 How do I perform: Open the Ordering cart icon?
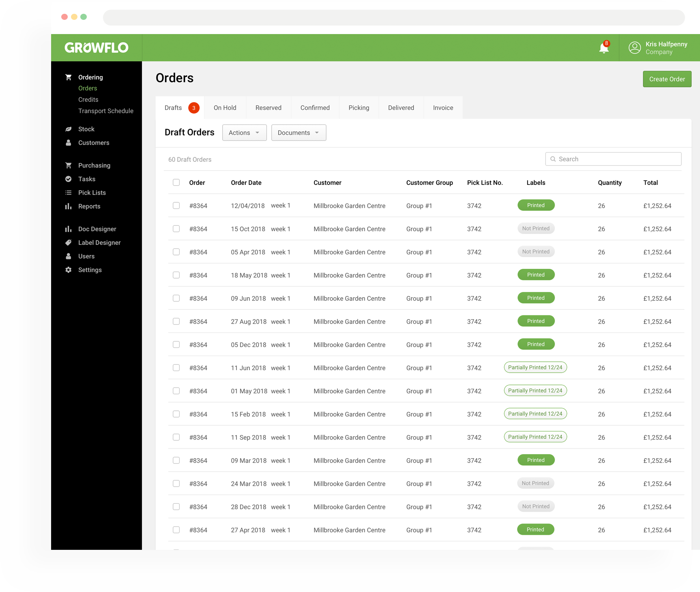pos(69,77)
